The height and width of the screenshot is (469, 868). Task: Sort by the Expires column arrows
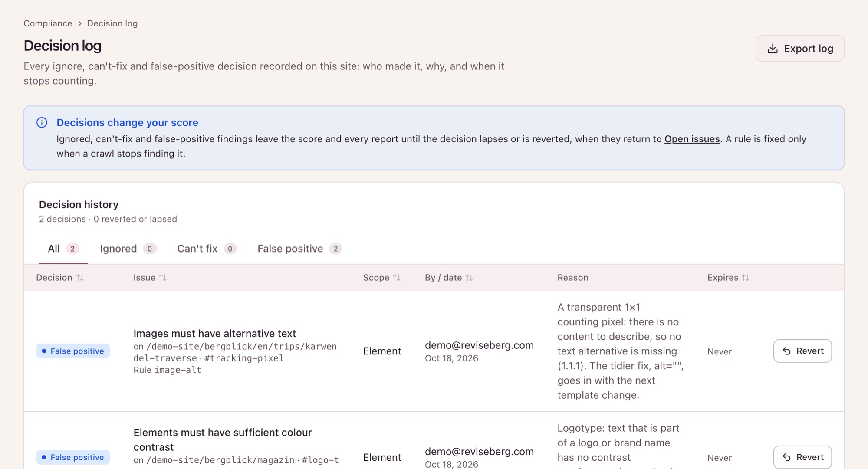tap(746, 278)
